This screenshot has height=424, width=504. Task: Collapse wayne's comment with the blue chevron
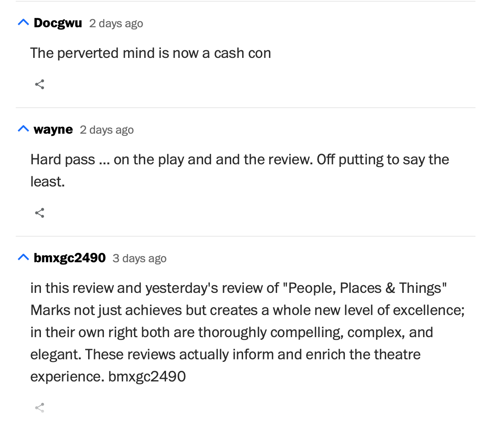[x=23, y=129]
